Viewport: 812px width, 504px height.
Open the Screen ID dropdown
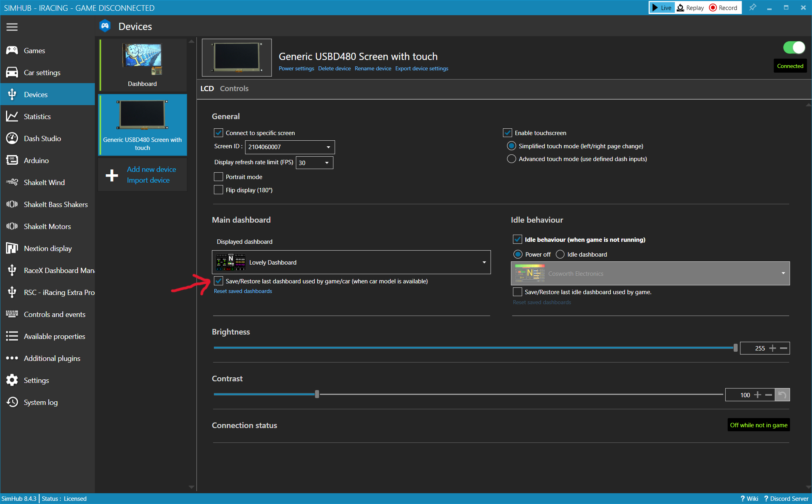pos(290,147)
